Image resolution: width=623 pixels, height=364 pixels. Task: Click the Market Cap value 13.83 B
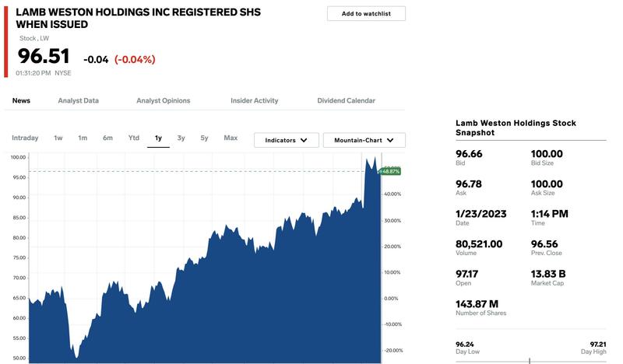(x=548, y=274)
